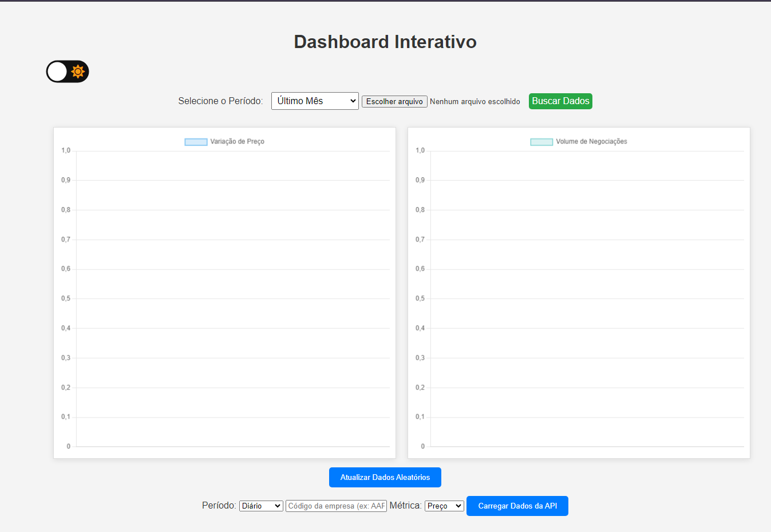771x532 pixels.
Task: Click inside the Código da empresa field
Action: coord(335,506)
